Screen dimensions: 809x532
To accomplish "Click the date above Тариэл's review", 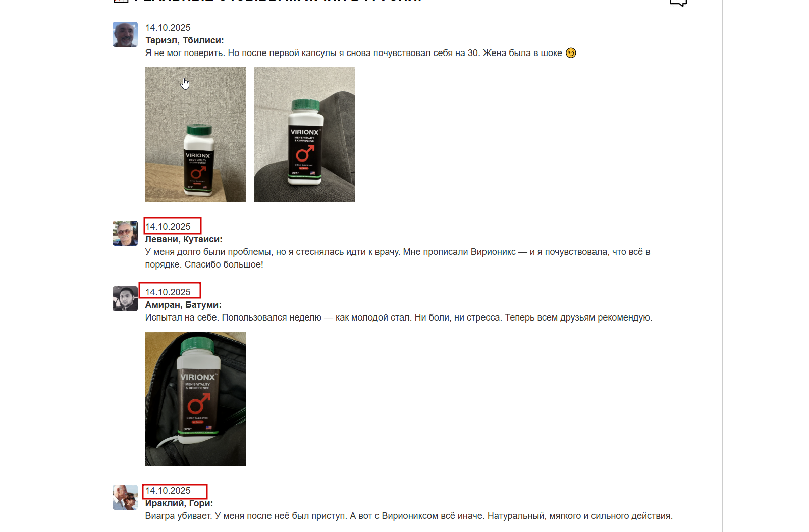I will (168, 28).
